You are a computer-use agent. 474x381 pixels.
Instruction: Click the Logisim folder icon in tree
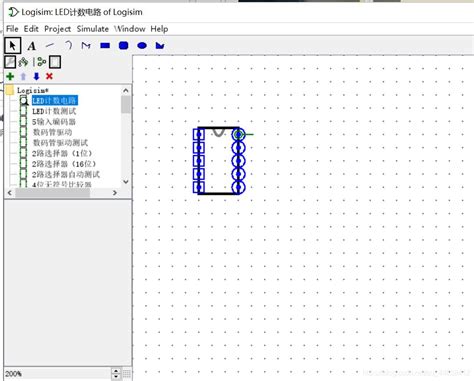pyautogui.click(x=10, y=90)
